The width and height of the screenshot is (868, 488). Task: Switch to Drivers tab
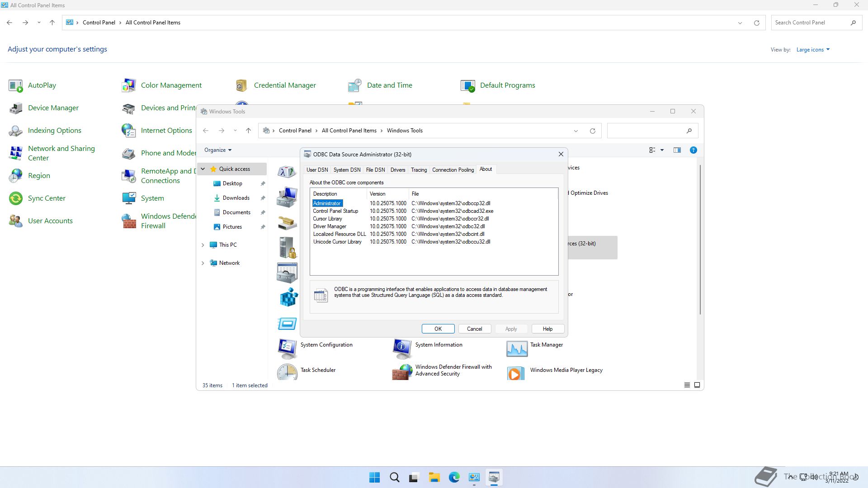[397, 170]
